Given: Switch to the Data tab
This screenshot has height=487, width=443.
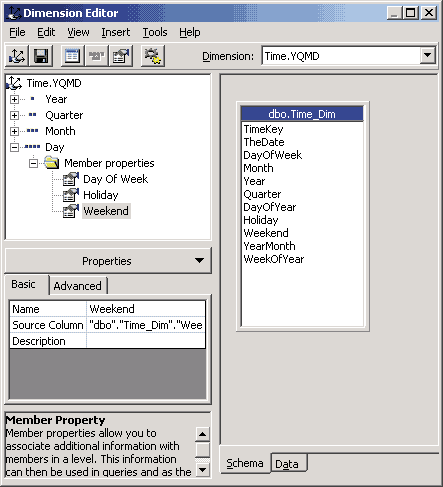Looking at the screenshot, I should (x=287, y=464).
